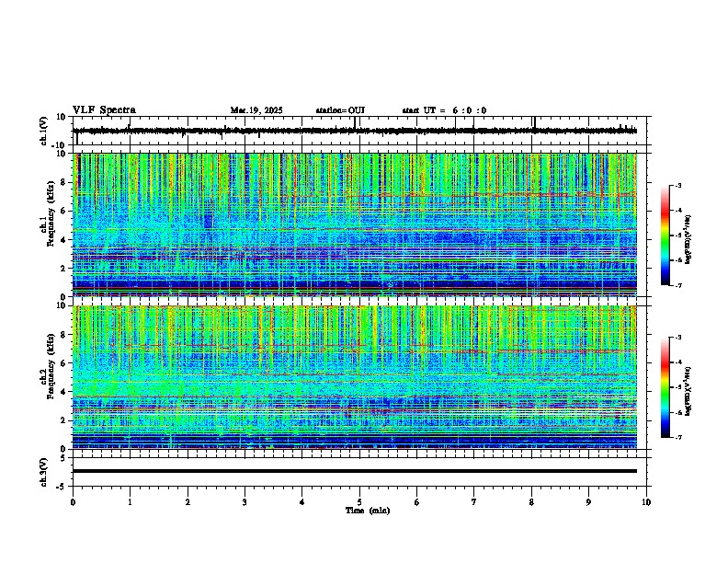
Task: Click the ch.1 voltage waveform trace
Action: [354, 131]
